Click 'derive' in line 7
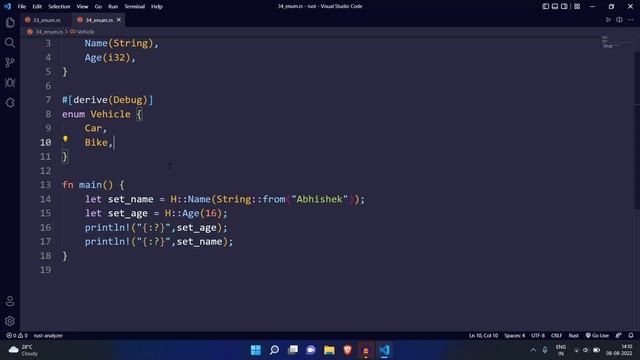 click(x=90, y=100)
